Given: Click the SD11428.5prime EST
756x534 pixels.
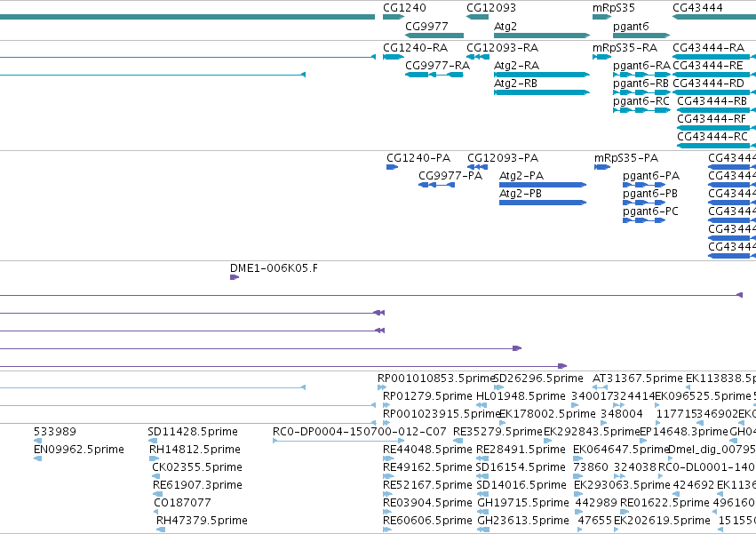Looking at the screenshot, I should pos(153,441).
